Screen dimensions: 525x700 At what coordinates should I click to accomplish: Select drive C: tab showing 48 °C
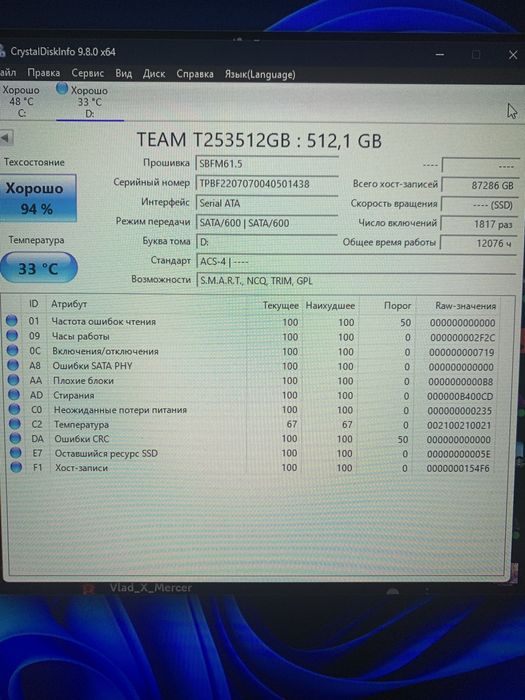[x=21, y=101]
